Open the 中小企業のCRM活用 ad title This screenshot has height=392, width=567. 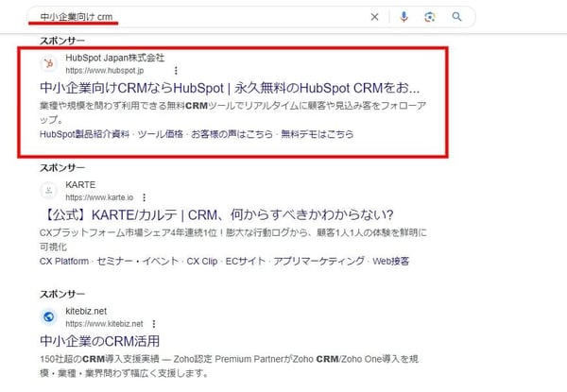pos(100,341)
